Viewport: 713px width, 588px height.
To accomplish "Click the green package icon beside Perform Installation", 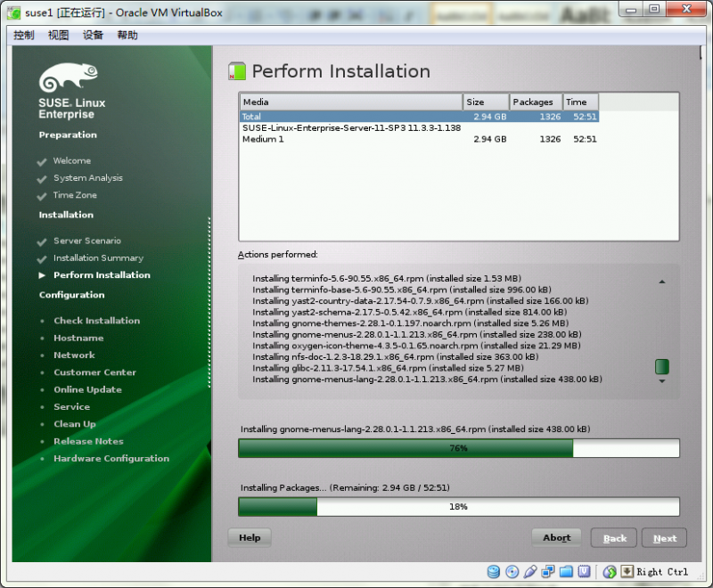I will coord(236,70).
